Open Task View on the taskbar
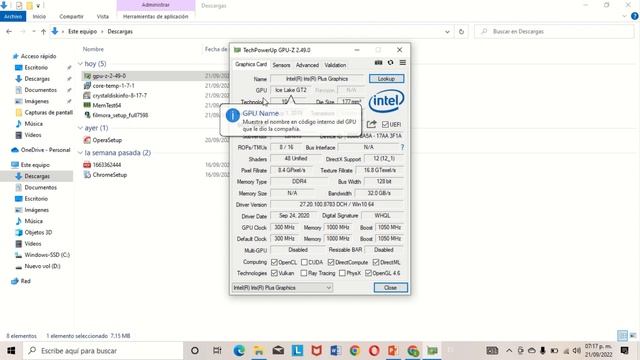Image resolution: width=640 pixels, height=360 pixels. (217, 351)
